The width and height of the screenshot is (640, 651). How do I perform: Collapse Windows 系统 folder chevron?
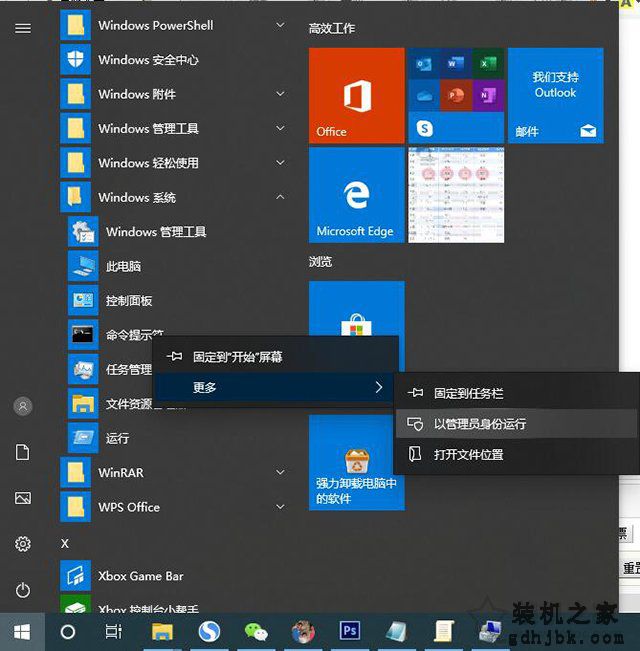point(281,197)
